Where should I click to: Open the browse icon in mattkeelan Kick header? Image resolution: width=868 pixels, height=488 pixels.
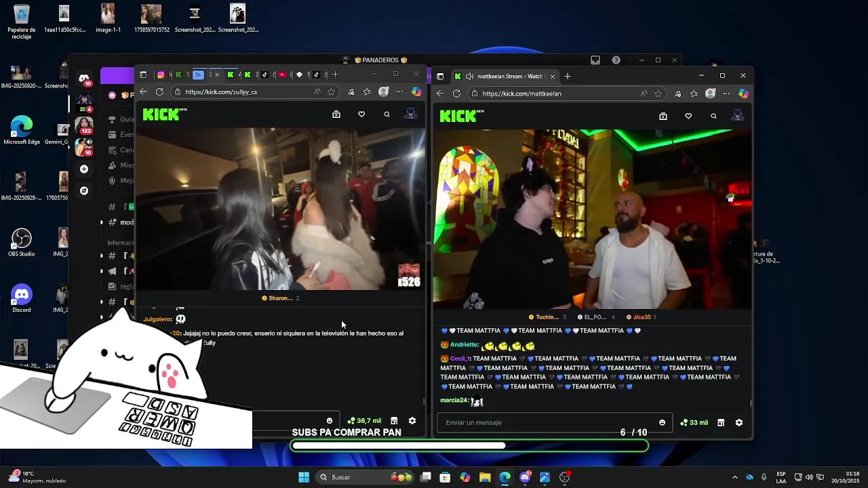663,116
